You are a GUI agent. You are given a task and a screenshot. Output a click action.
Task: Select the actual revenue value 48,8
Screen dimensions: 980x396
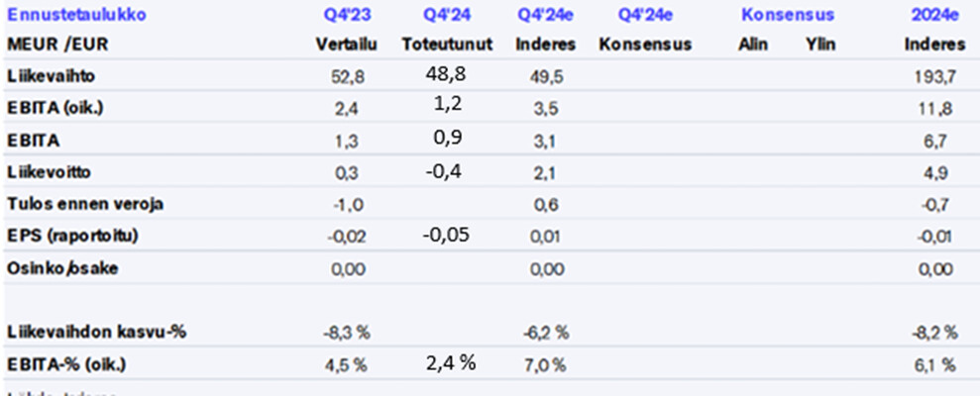[x=445, y=72]
